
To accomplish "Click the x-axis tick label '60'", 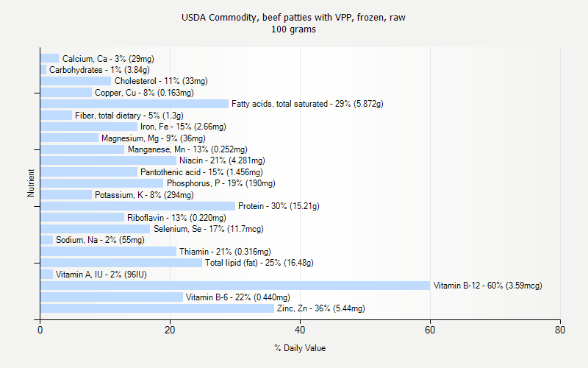I will [430, 330].
